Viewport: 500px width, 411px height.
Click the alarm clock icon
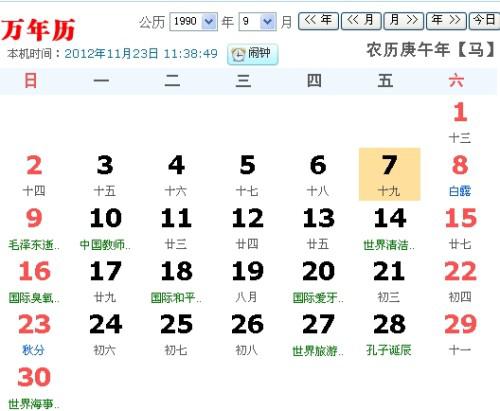click(238, 55)
